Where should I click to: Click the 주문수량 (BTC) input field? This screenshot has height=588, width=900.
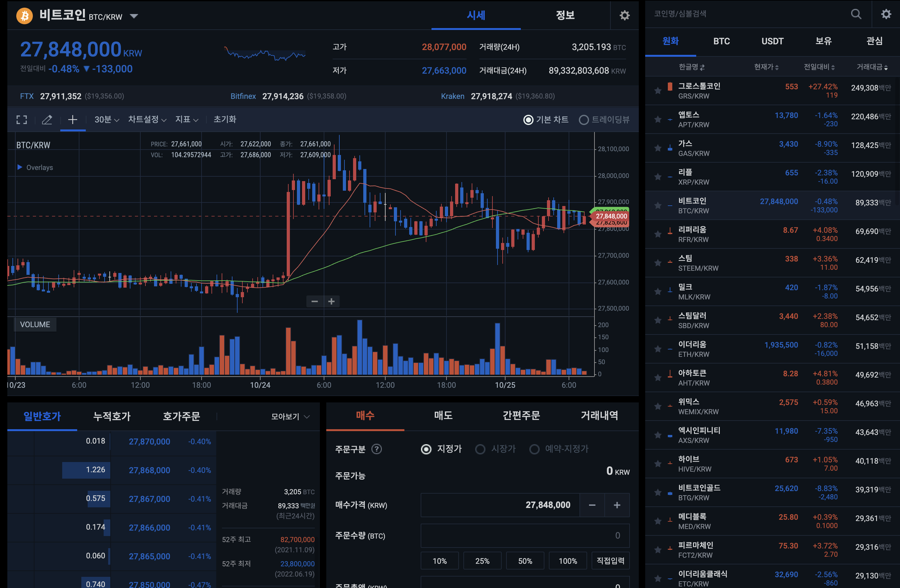(x=525, y=535)
